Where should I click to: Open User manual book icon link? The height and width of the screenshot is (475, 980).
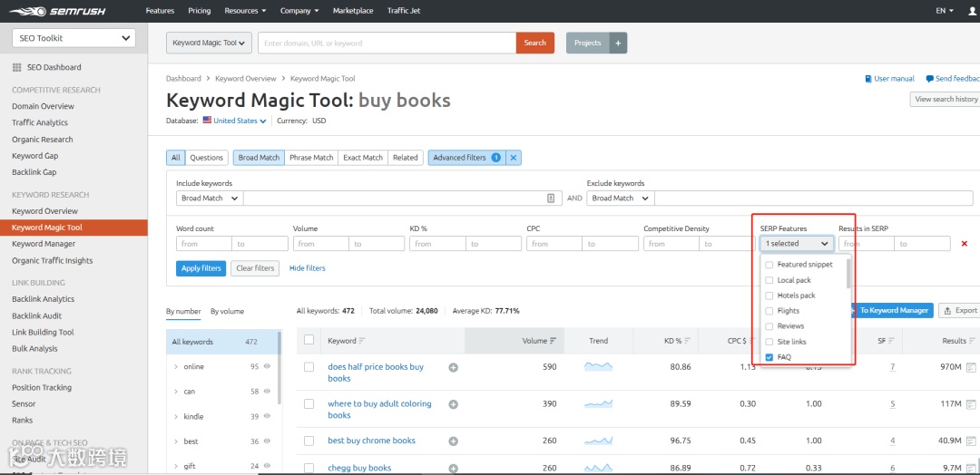(868, 79)
